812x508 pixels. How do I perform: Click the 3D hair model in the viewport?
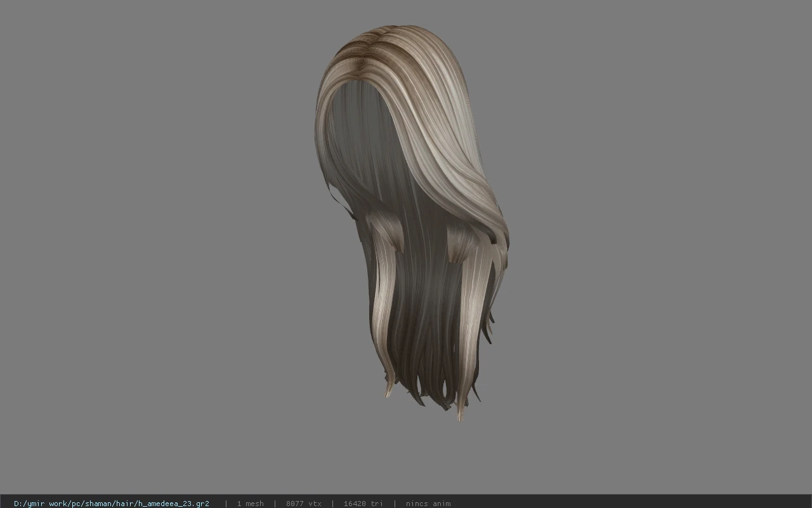point(412,222)
